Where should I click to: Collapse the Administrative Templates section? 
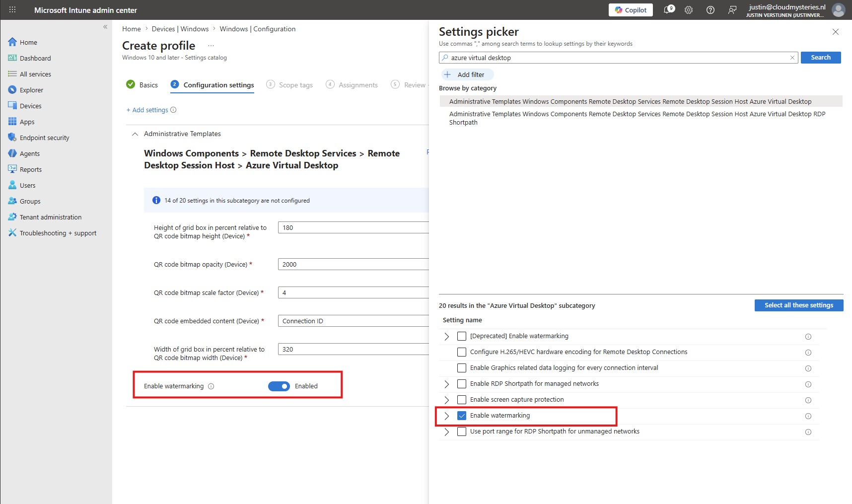click(x=135, y=134)
